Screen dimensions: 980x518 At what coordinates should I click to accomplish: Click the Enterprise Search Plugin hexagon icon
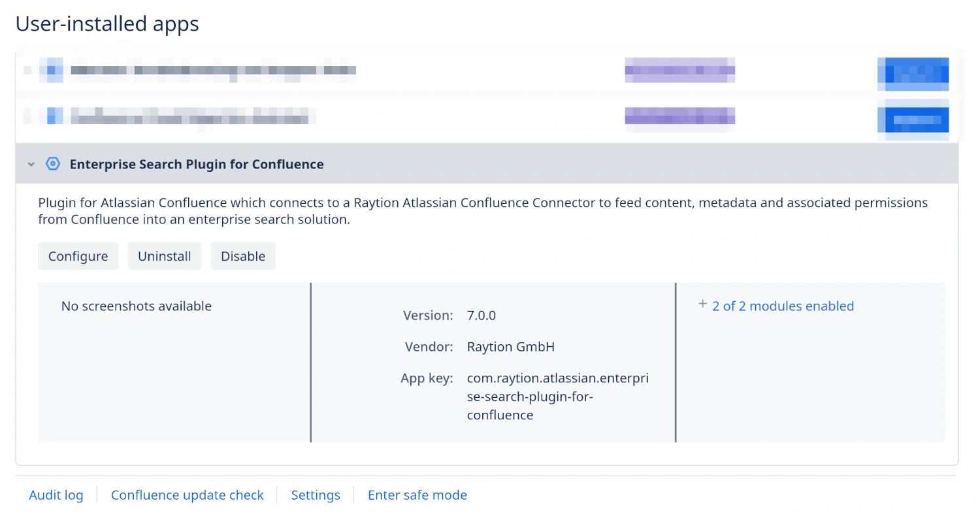pos(52,164)
